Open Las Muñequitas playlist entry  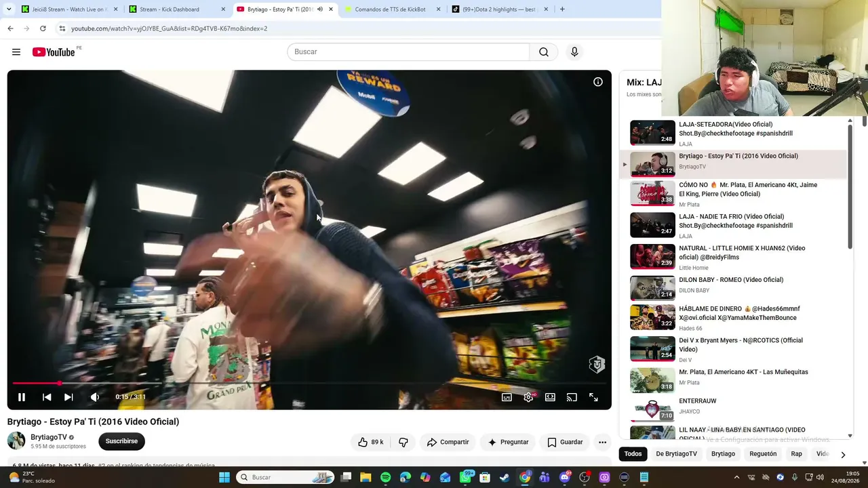coord(732,381)
